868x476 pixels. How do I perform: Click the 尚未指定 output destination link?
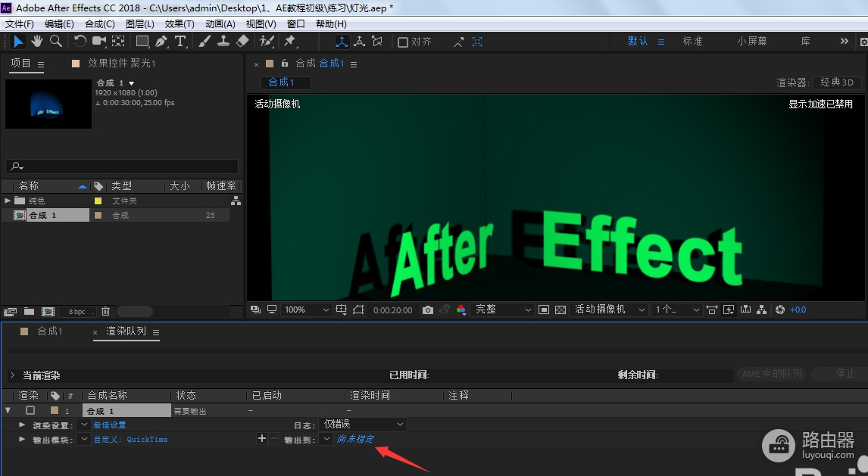click(355, 439)
